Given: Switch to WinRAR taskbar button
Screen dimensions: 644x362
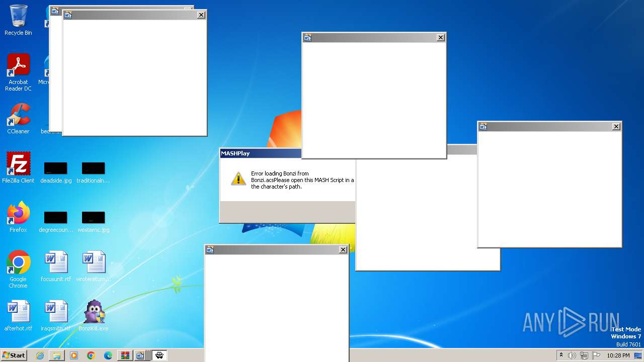Looking at the screenshot, I should (x=125, y=355).
